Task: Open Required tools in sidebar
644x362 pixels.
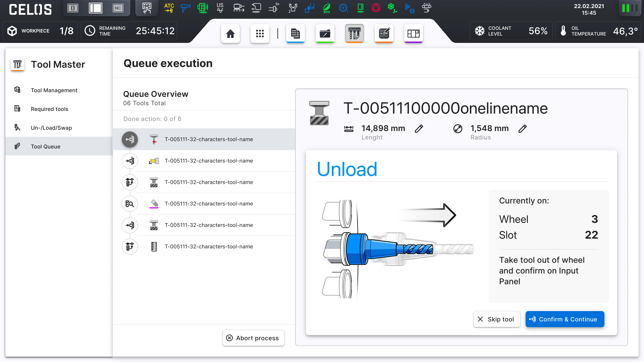Action: coord(59,109)
